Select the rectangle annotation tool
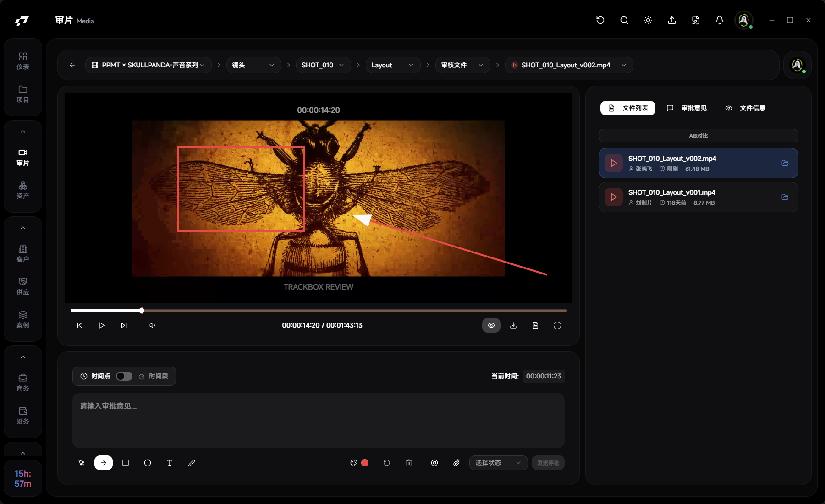 click(126, 463)
